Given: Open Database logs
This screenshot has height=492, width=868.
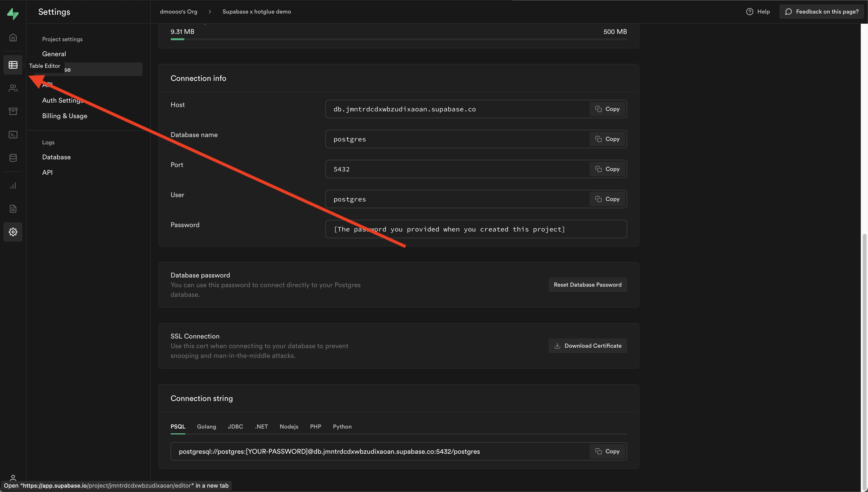Looking at the screenshot, I should pos(56,157).
